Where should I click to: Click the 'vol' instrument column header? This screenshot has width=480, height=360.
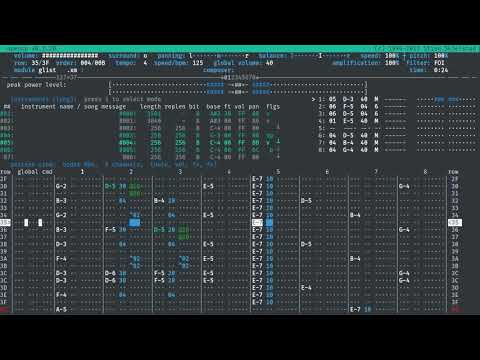[x=239, y=107]
